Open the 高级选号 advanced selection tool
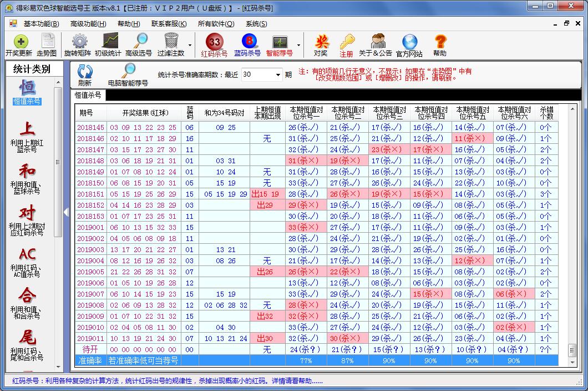This screenshot has width=588, height=391. [139, 44]
